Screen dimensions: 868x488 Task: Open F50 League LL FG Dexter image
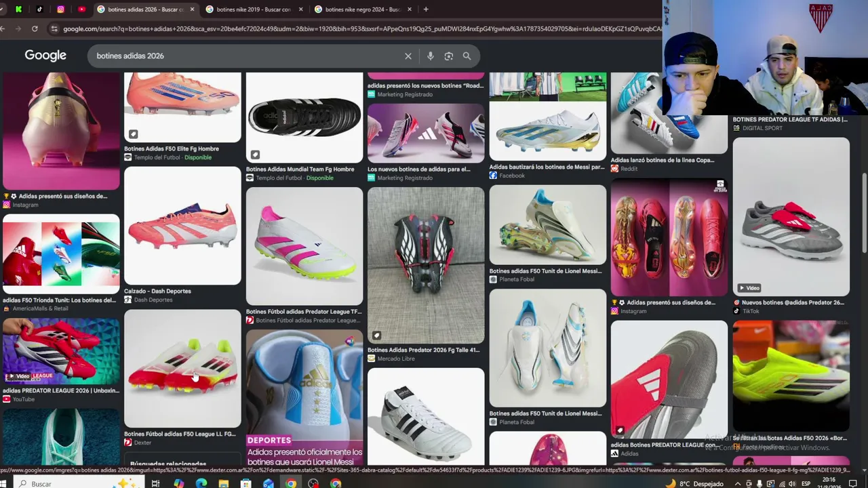pyautogui.click(x=182, y=369)
